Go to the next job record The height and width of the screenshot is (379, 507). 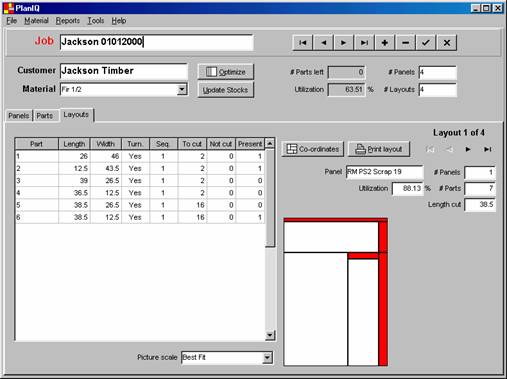pos(344,43)
